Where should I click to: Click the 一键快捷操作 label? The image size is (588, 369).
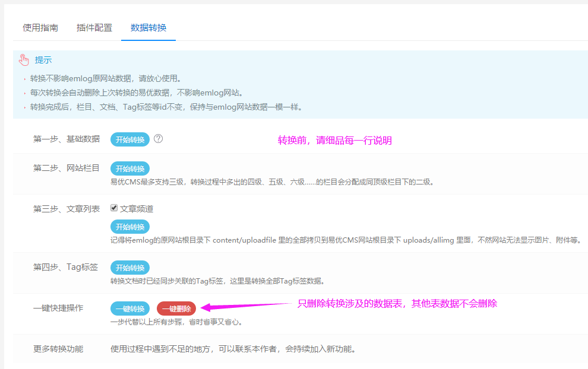point(58,308)
